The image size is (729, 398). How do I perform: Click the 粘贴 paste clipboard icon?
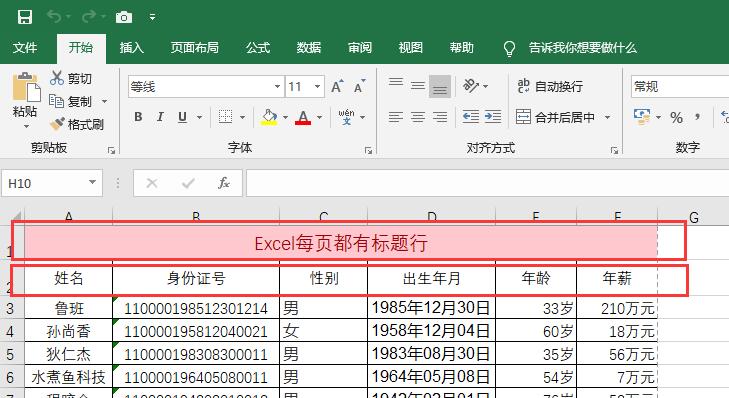26,87
